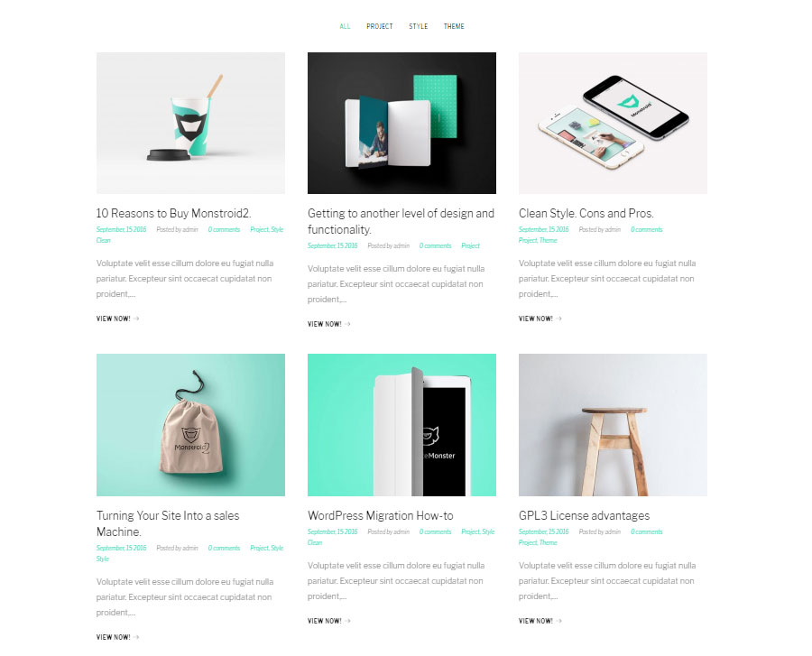Open the THEME filter tab
Viewport: 812px width, 656px height.
454,26
